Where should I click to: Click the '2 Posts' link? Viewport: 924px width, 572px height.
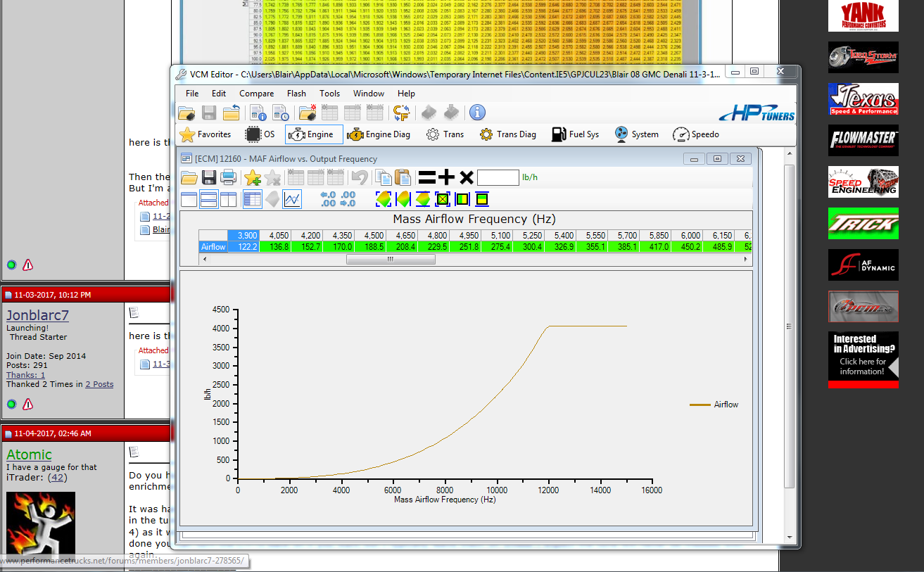tap(99, 384)
